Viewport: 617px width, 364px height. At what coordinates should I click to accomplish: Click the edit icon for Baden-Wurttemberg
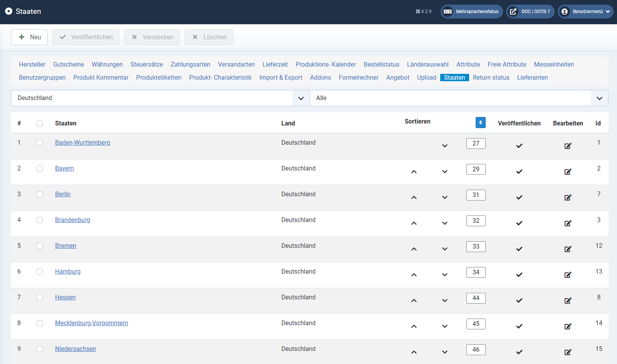click(568, 146)
